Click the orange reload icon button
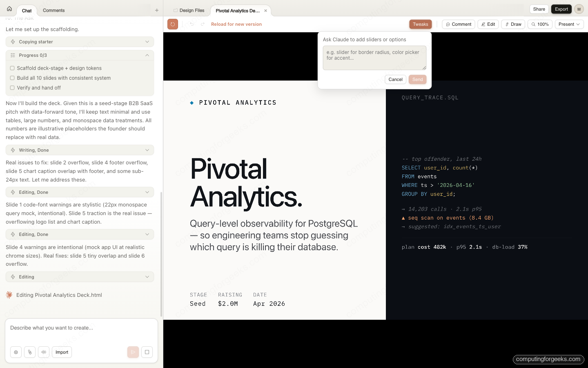Screen dimensions: 588x368 (173, 24)
